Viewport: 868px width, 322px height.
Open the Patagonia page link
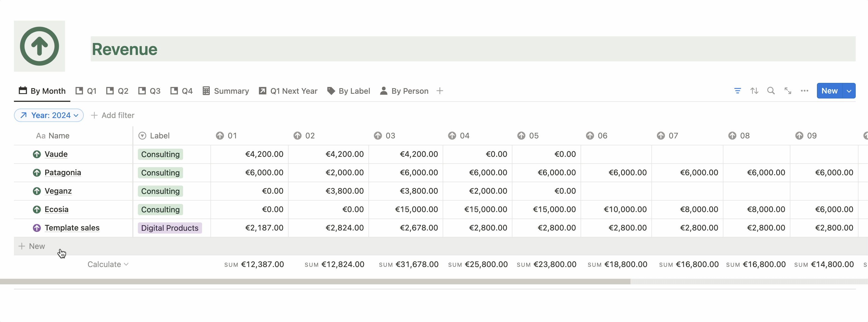tap(63, 173)
